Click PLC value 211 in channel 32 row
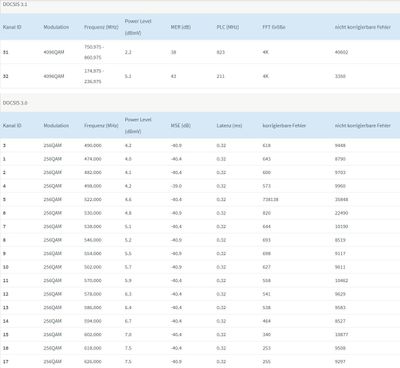The image size is (400, 368). pyautogui.click(x=221, y=76)
